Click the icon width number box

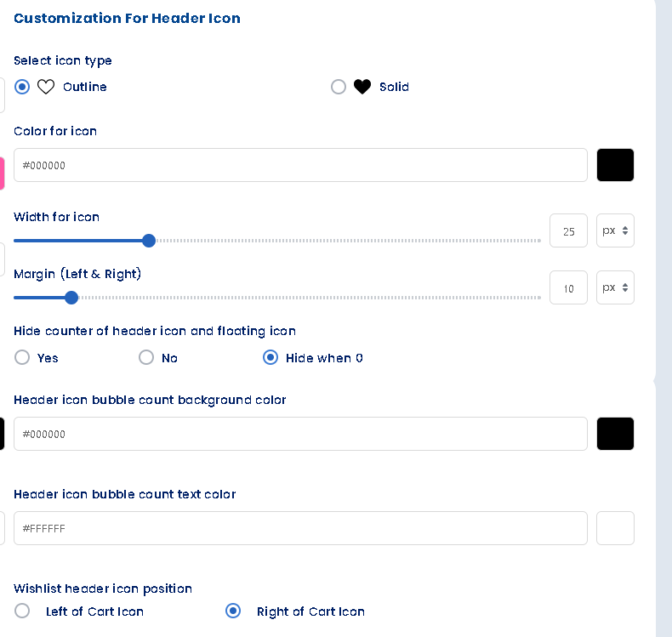tap(568, 231)
